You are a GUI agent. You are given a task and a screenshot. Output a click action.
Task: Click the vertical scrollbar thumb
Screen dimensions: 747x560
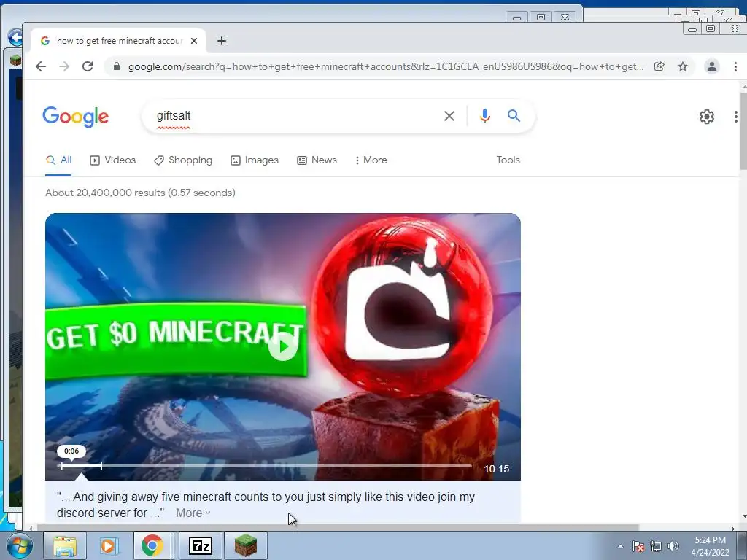tap(743, 131)
